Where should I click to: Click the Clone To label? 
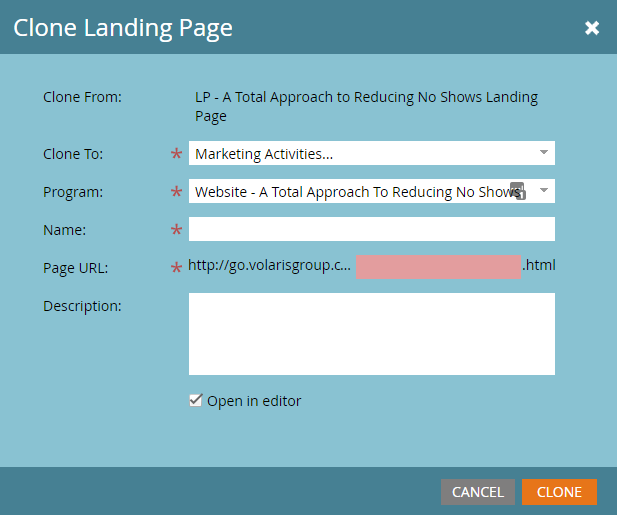[73, 153]
